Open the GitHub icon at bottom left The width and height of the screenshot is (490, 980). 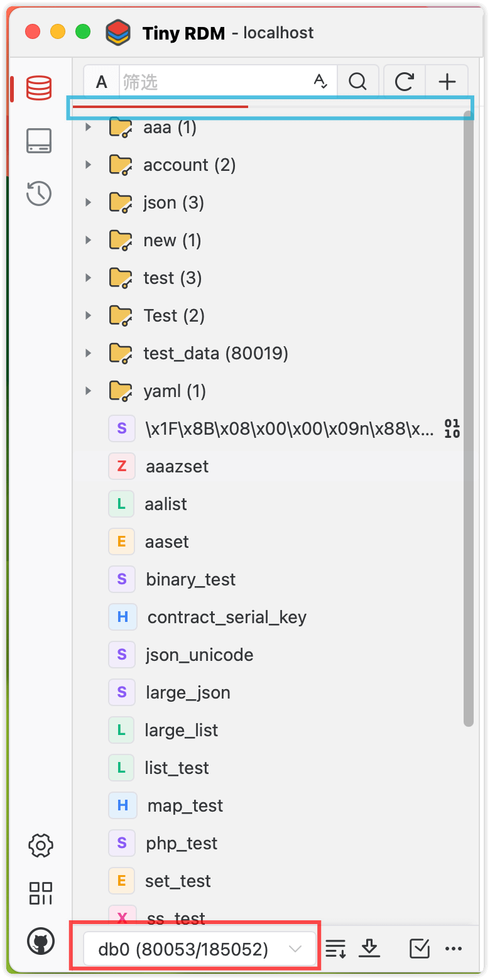point(40,942)
